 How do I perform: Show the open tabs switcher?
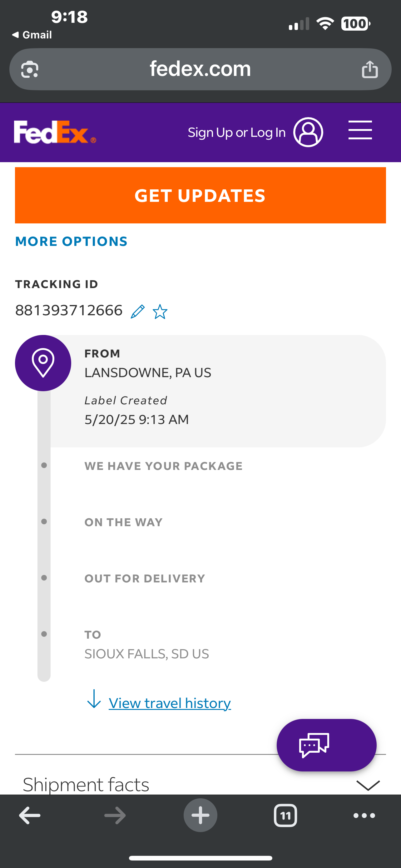(285, 816)
